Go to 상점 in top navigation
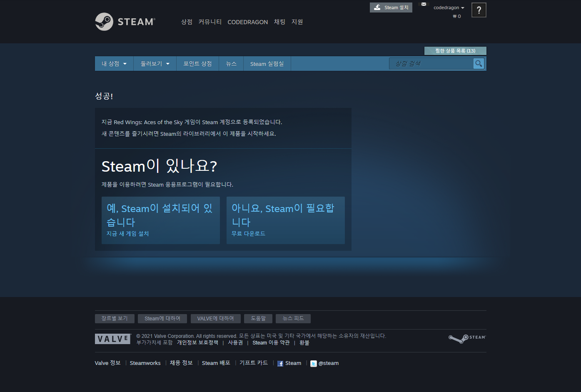This screenshot has width=581, height=392. point(187,22)
